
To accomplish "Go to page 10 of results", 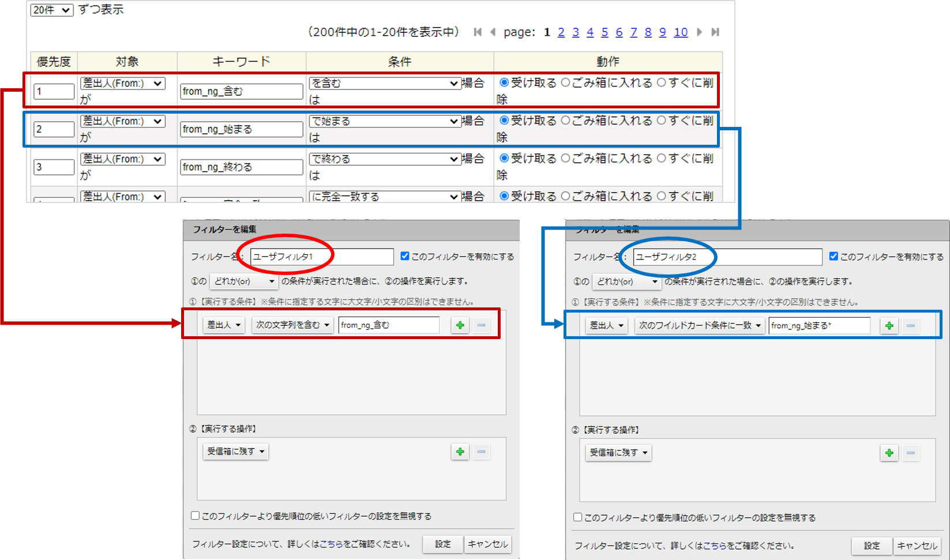I will [x=681, y=32].
